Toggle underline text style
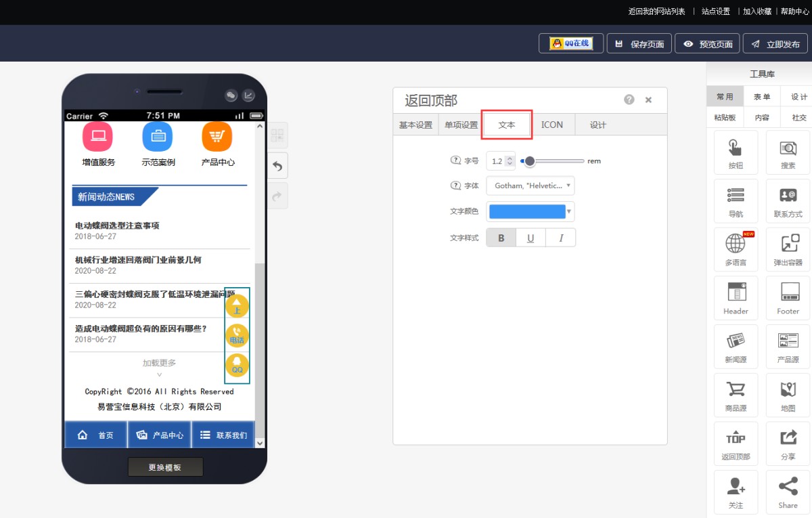 [531, 238]
